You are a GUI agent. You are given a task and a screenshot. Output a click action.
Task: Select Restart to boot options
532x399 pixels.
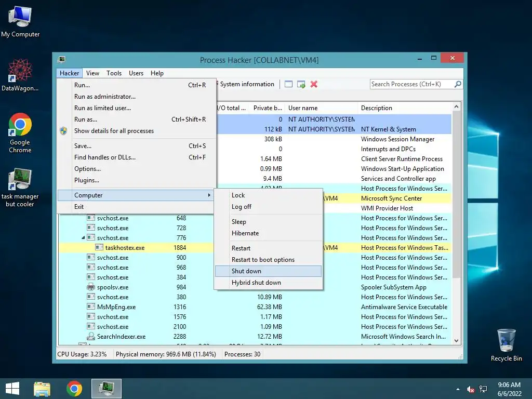pos(268,260)
